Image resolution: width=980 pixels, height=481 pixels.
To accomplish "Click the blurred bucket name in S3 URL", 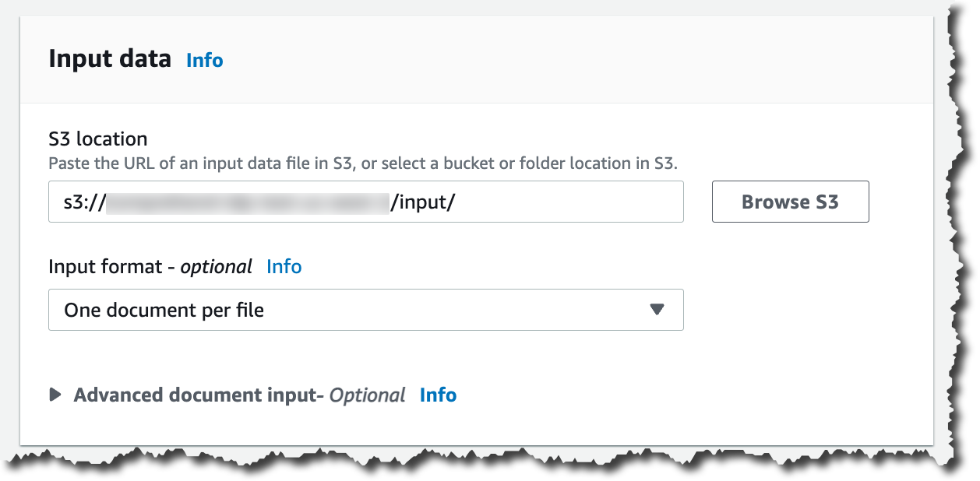I will (x=247, y=202).
